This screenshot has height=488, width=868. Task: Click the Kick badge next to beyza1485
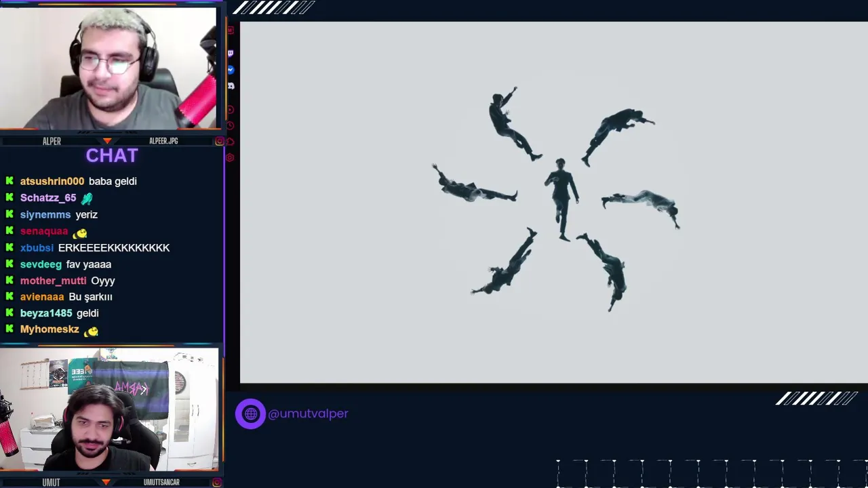click(9, 313)
